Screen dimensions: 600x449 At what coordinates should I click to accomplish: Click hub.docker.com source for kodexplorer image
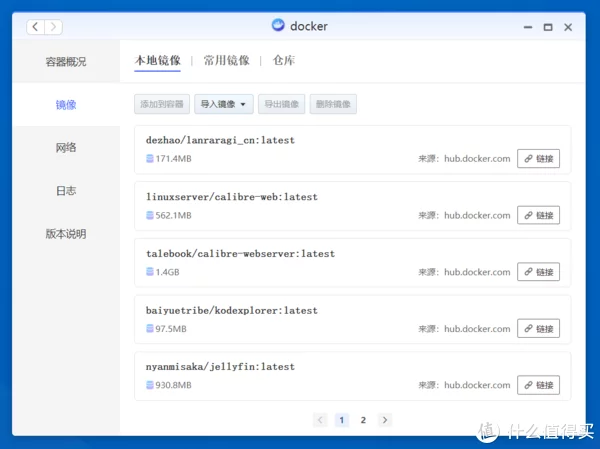coord(477,328)
